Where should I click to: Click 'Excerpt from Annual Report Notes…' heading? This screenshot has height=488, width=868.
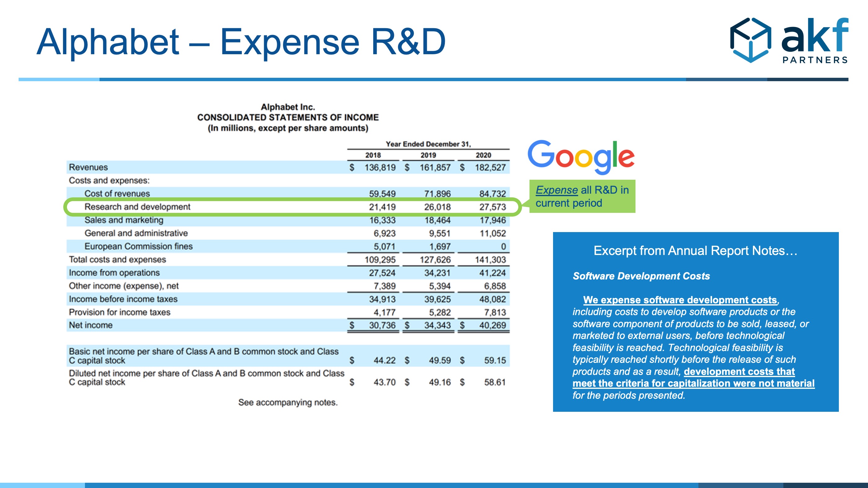tap(695, 251)
